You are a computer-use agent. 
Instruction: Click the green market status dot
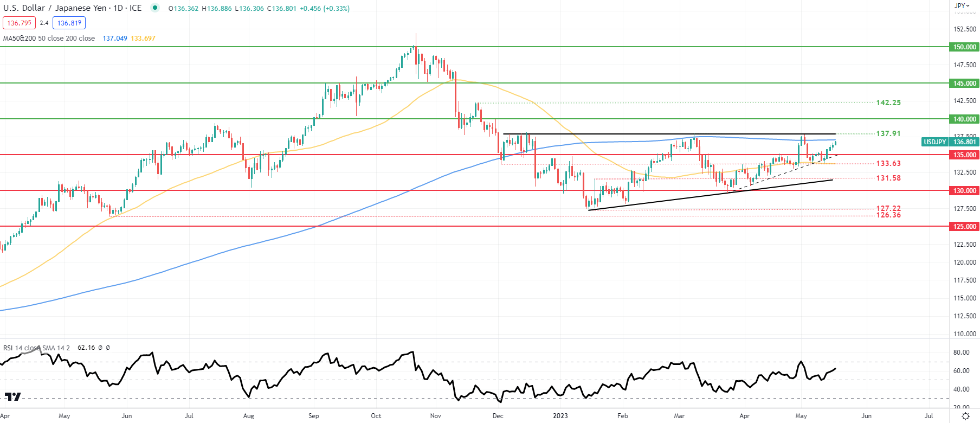155,8
